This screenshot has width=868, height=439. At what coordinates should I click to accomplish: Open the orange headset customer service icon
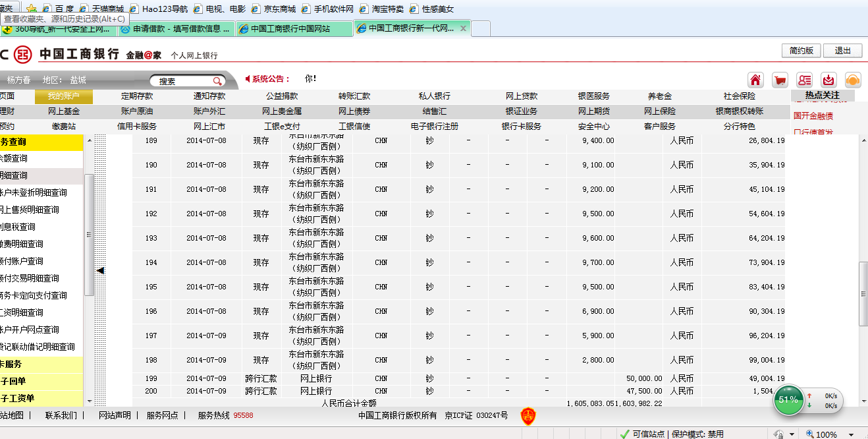point(853,80)
